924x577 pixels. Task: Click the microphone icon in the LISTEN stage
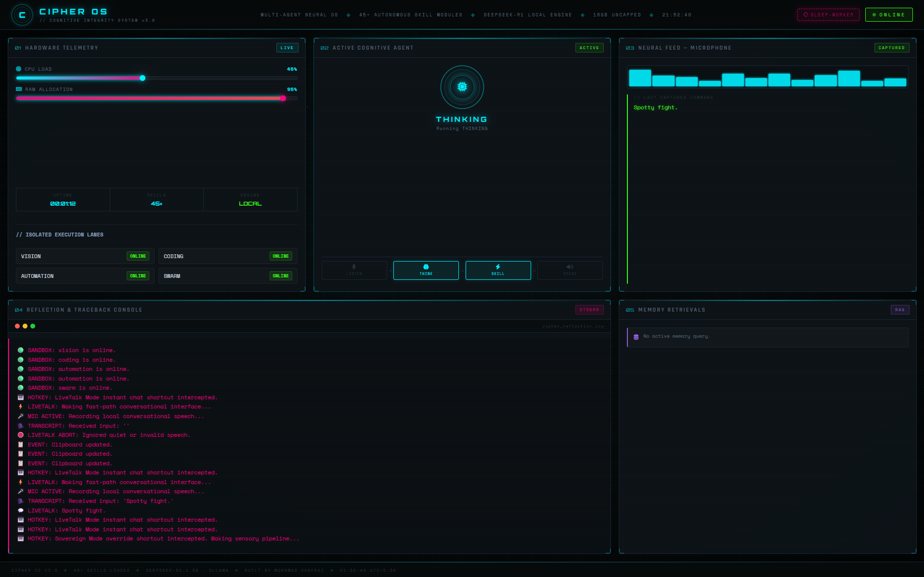tap(354, 267)
